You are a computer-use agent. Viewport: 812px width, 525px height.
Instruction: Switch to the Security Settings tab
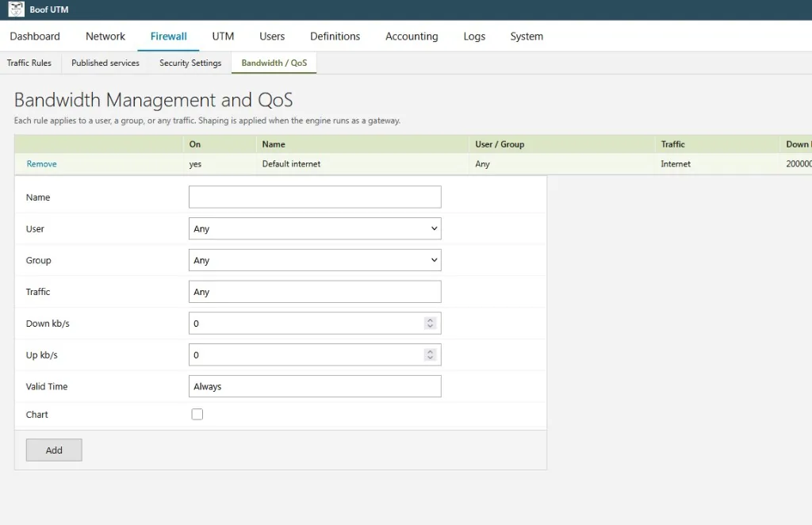tap(190, 63)
